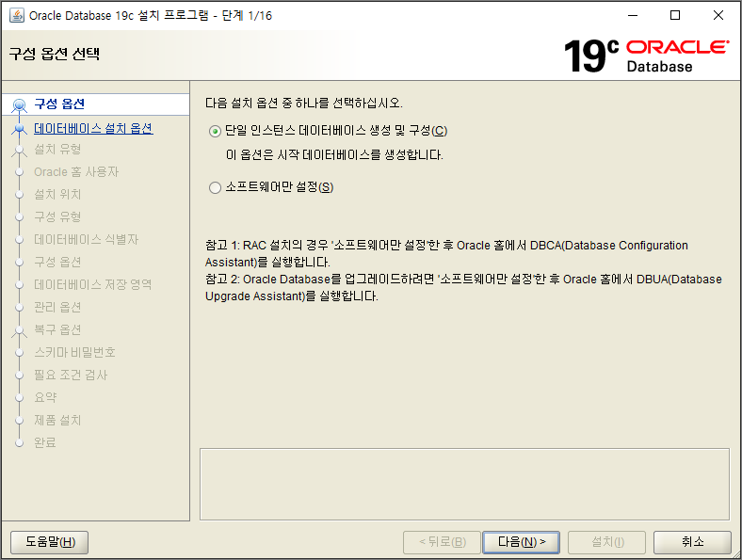Select 단일 인스턴스 데이터베이스 생성 및 구성 radio button
The image size is (742, 560).
coord(215,131)
